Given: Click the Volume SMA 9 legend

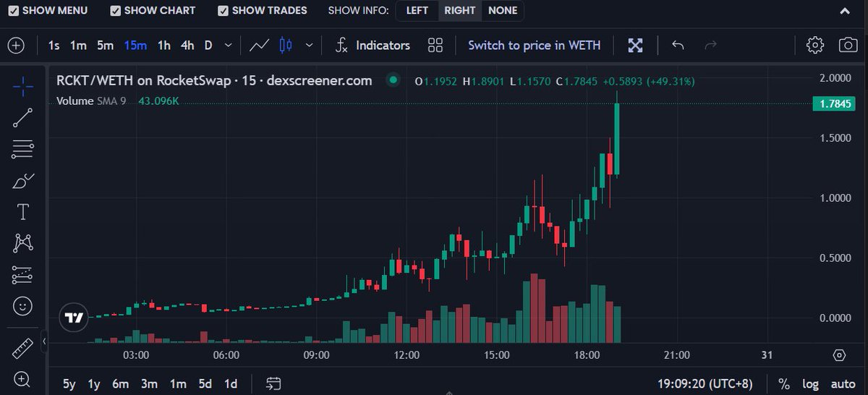Looking at the screenshot, I should tap(91, 101).
